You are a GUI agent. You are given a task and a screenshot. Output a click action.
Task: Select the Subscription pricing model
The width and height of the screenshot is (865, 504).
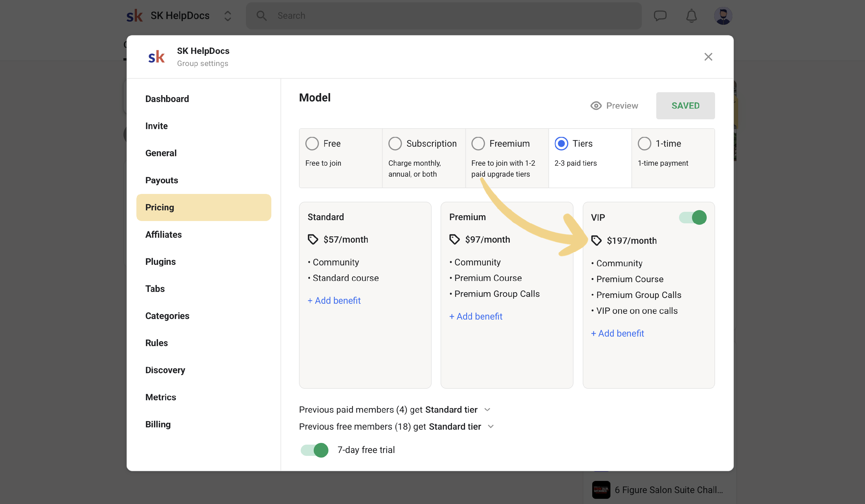(x=395, y=144)
